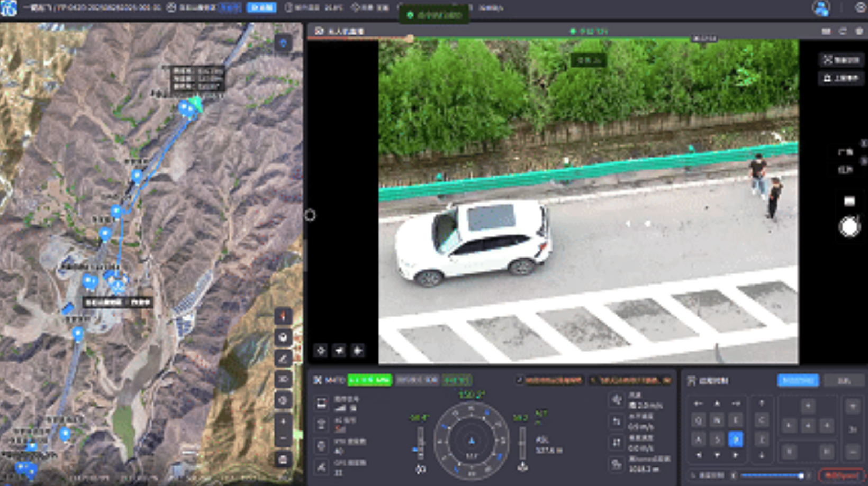Viewport: 868px width, 486px height.
Task: Click the red-outlined button in control panel
Action: (x=841, y=475)
